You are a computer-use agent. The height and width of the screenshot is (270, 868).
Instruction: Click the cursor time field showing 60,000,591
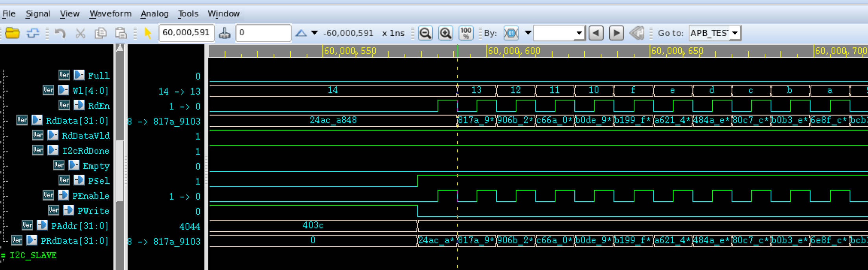186,33
